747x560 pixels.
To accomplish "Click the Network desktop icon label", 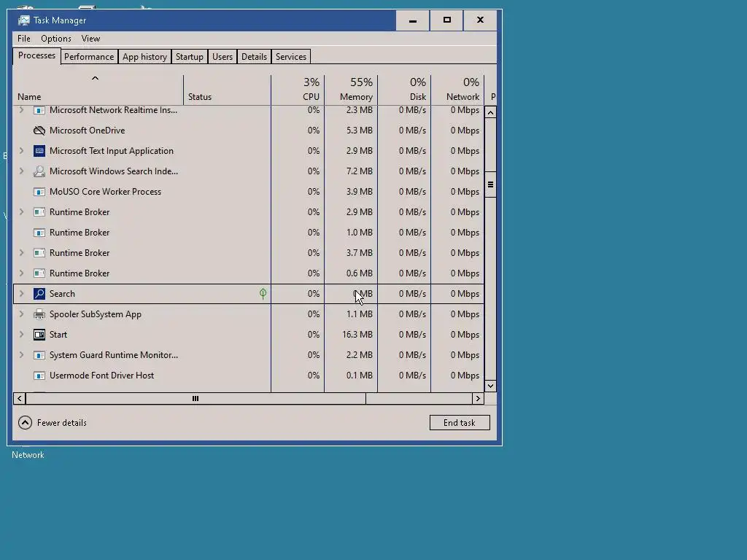I will click(28, 455).
